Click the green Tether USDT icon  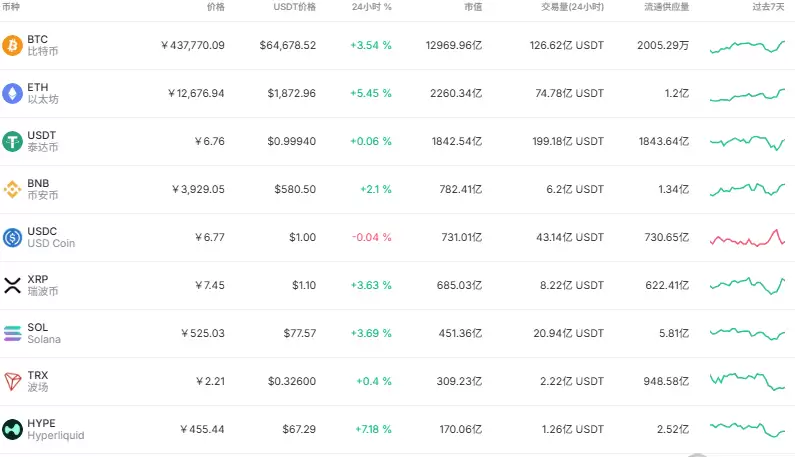[x=12, y=142]
